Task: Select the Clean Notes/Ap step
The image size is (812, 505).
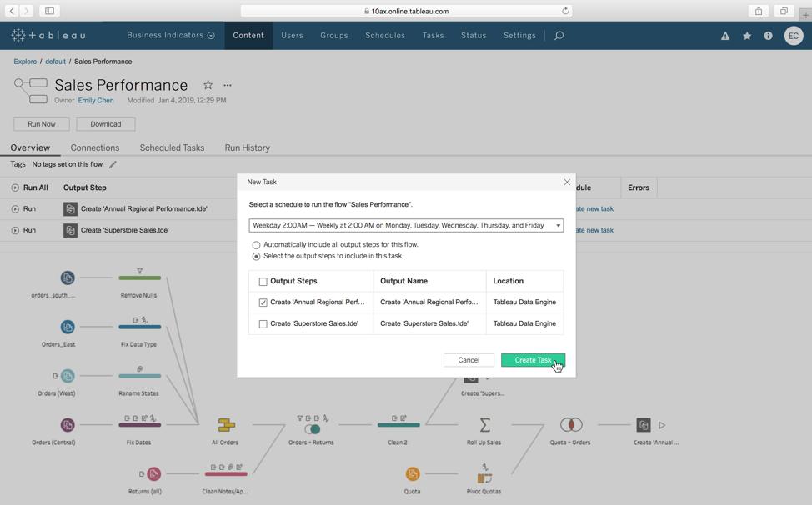Action: click(x=226, y=474)
